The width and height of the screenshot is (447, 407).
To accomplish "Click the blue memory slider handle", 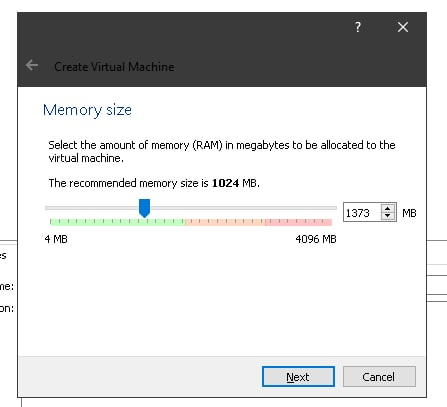I will (144, 208).
